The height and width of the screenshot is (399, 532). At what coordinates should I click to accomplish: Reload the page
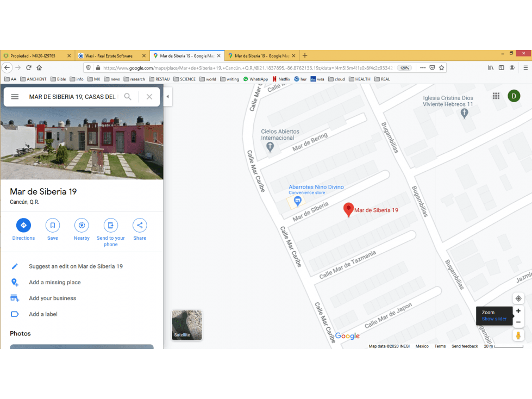point(29,68)
